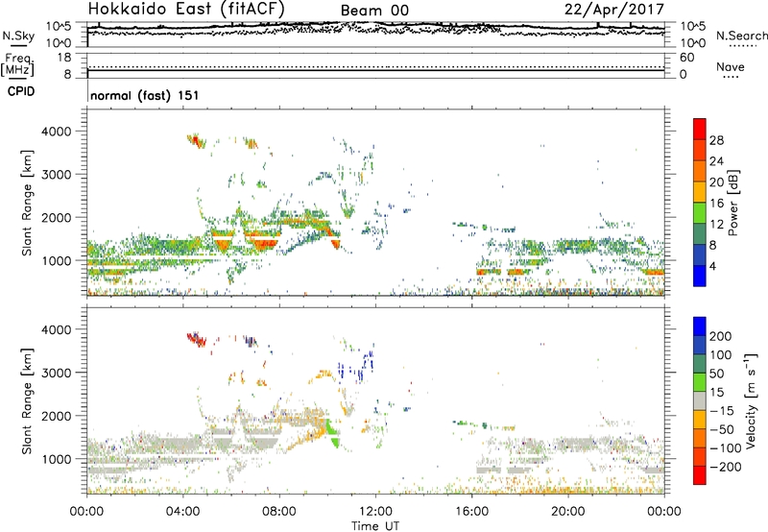This screenshot has height=532, width=768.
Task: Click the '60' Nave axis tick
Action: pyautogui.click(x=686, y=58)
